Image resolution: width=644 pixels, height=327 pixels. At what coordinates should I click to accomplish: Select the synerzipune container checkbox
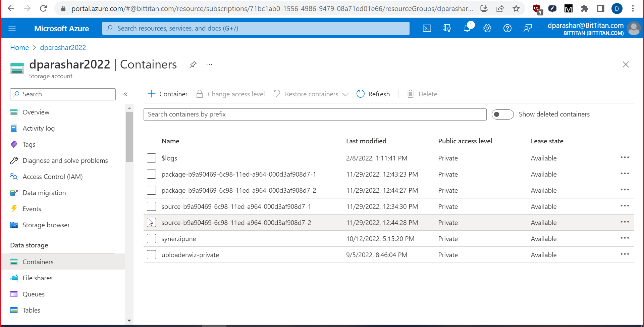152,239
